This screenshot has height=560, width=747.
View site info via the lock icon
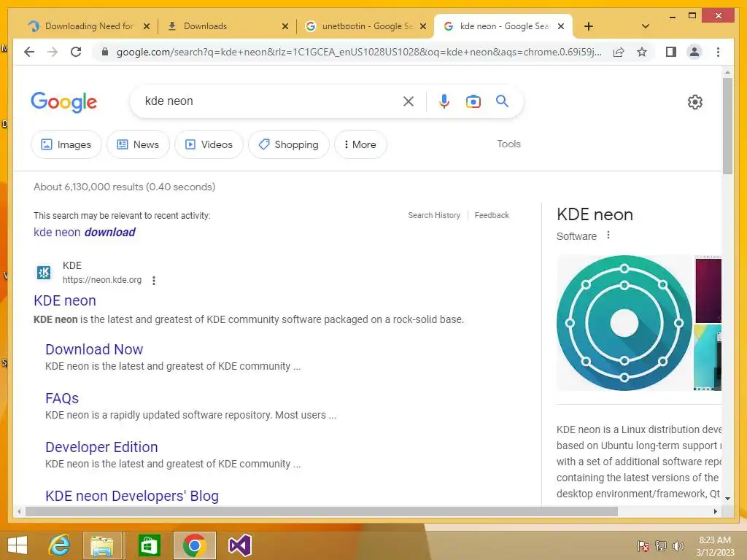tap(105, 52)
